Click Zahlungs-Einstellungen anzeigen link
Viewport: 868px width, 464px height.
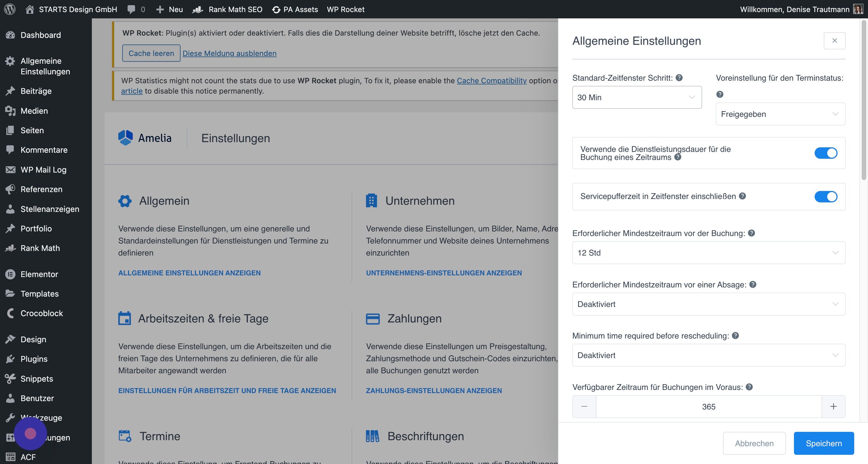click(x=434, y=390)
